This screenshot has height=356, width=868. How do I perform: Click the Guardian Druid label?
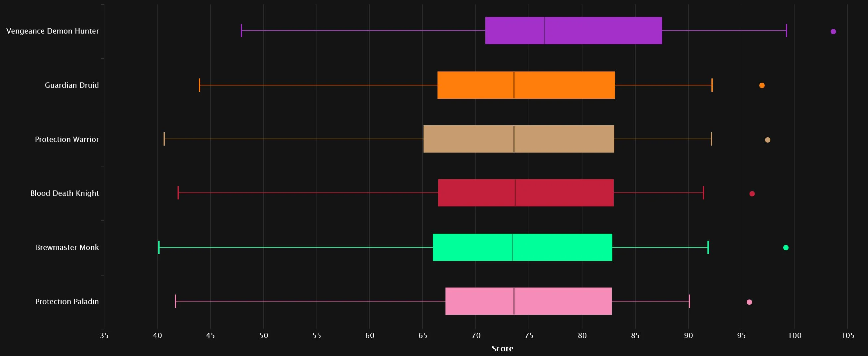click(x=72, y=85)
